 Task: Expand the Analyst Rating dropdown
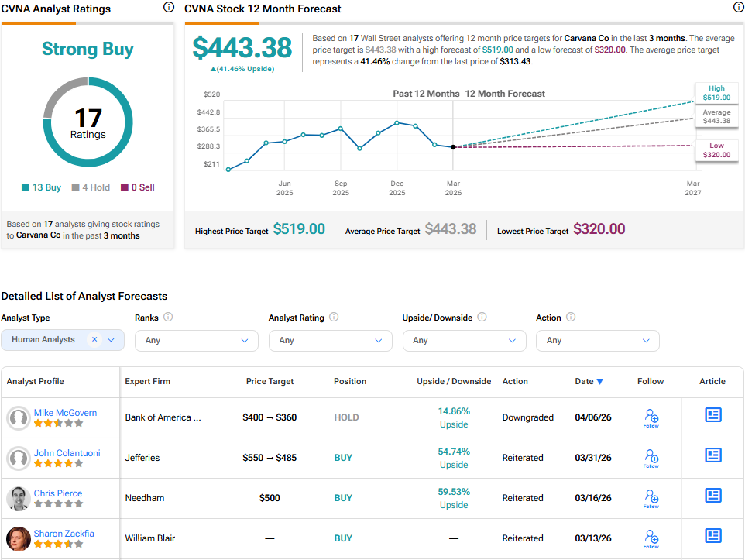pyautogui.click(x=330, y=340)
